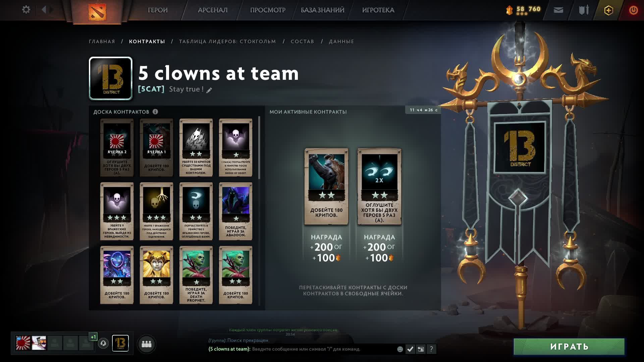Open settings gear in top bar
The image size is (644, 362).
point(26,10)
